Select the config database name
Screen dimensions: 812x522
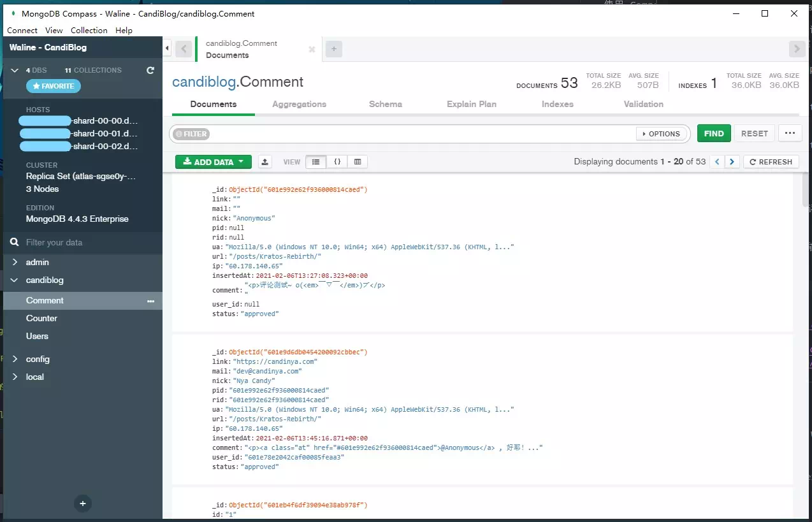[38, 359]
